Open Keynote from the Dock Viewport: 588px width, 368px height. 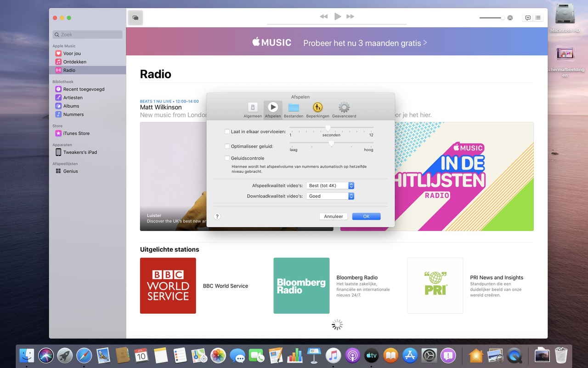tap(314, 356)
